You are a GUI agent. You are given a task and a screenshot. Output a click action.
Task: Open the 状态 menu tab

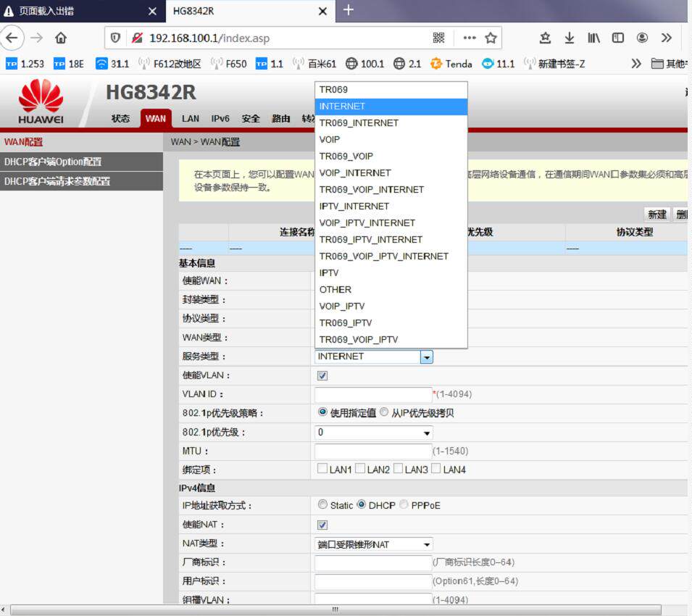tap(120, 118)
